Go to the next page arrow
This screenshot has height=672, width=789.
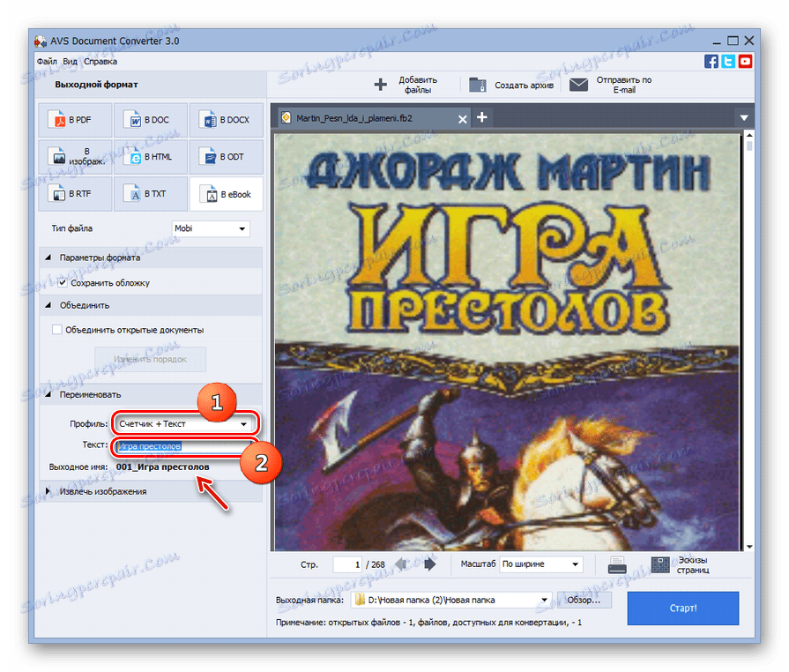429,564
